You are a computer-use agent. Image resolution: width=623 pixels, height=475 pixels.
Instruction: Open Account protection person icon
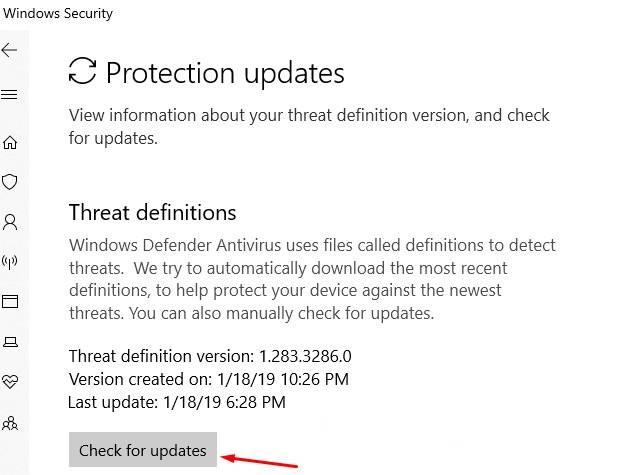[10, 221]
